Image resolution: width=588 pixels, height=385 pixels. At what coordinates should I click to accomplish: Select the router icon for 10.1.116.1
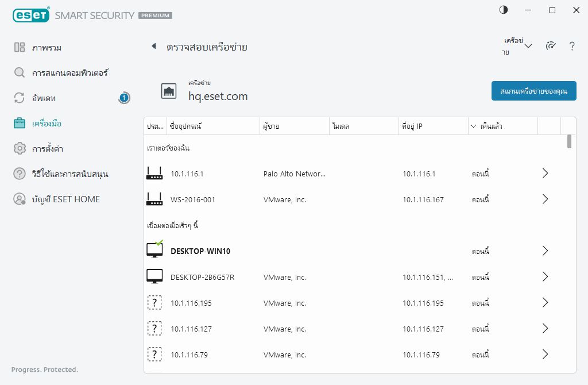coord(154,174)
